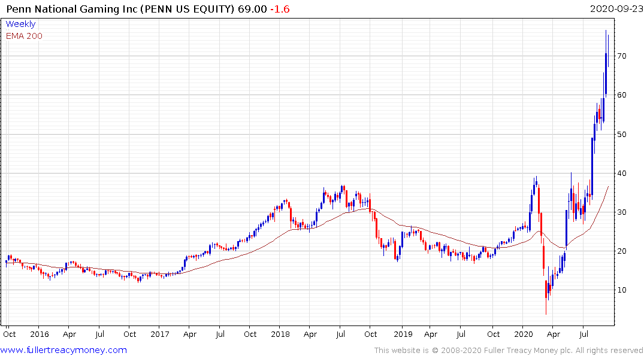Click the end of the red EMA 200 line
Image resolution: width=644 pixels, height=359 pixels.
coord(608,187)
